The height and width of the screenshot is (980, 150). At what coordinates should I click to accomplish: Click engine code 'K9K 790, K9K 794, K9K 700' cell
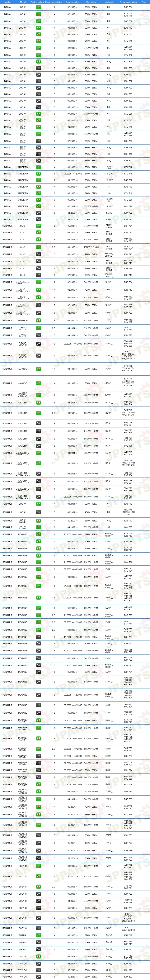point(128,512)
